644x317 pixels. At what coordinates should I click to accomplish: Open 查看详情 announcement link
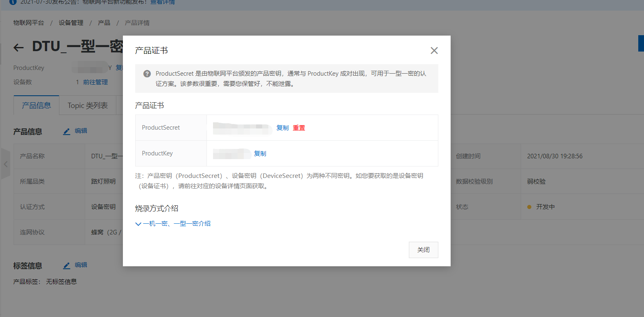pos(163,2)
